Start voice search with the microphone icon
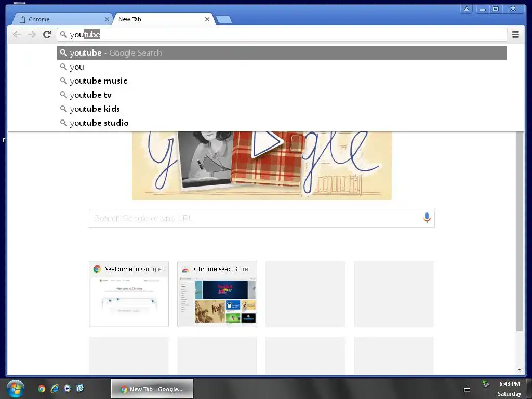The height and width of the screenshot is (399, 532). (x=427, y=218)
